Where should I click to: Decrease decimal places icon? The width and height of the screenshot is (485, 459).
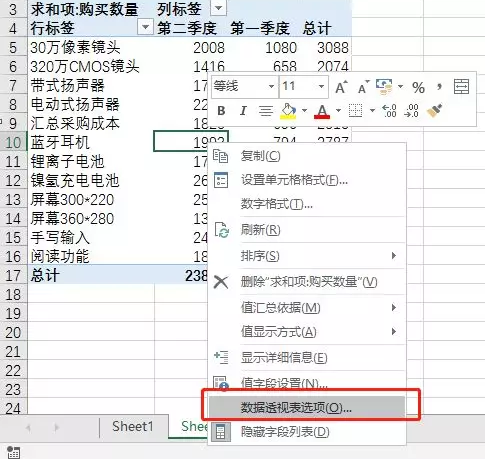[x=411, y=111]
